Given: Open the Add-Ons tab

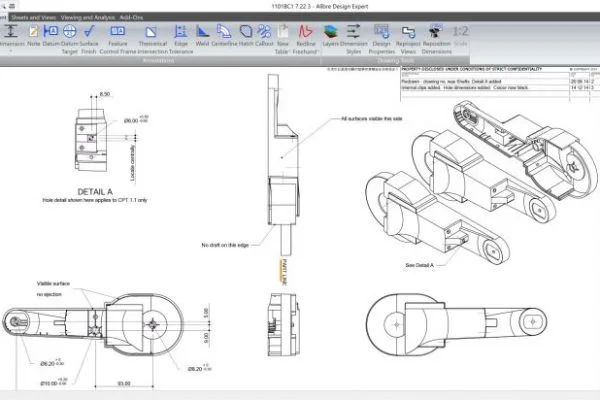Looking at the screenshot, I should 131,17.
